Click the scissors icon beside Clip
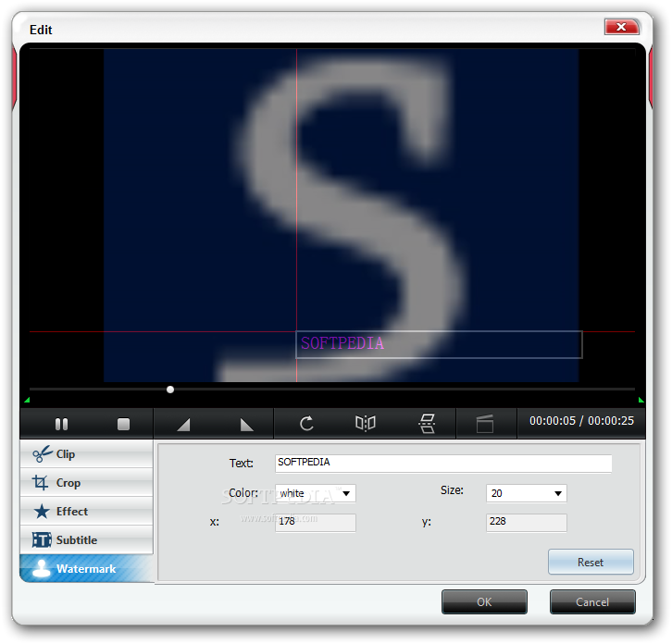The width and height of the screenshot is (672, 644). (43, 454)
